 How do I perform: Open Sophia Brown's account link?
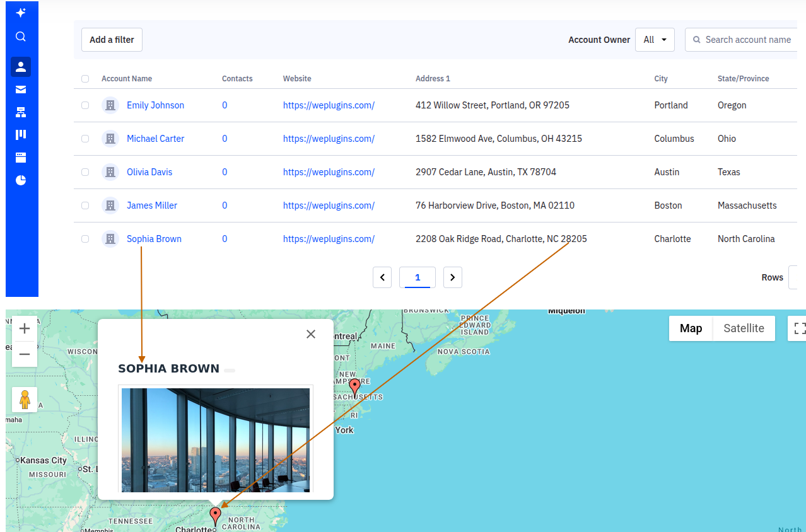[x=154, y=238]
